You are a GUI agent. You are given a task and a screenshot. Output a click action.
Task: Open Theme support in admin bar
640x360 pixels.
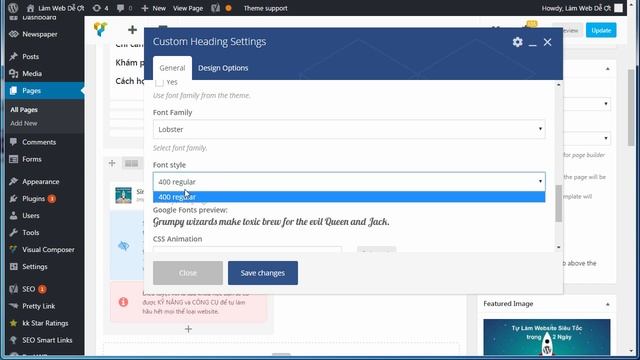(265, 8)
